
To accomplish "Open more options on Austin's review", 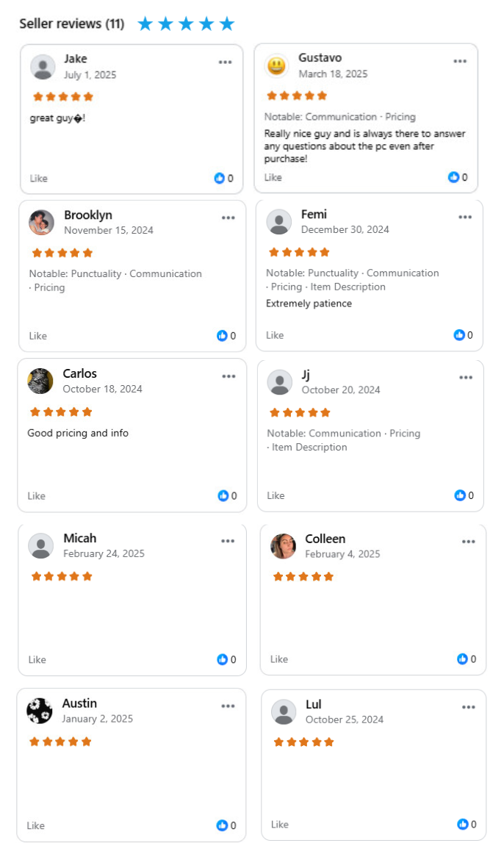I will coord(228,706).
